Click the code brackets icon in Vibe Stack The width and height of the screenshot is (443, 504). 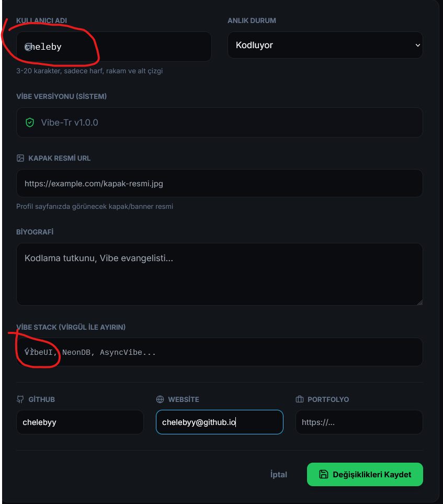point(29,350)
